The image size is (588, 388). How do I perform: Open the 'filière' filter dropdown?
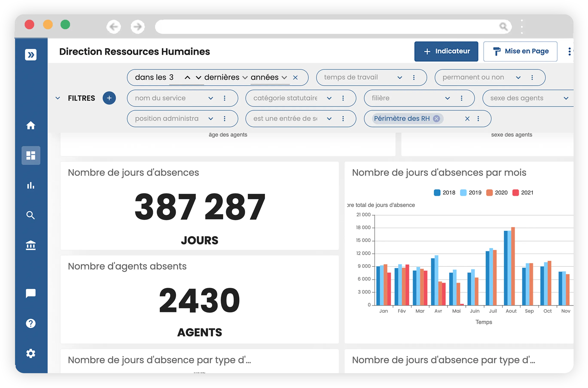pyautogui.click(x=447, y=98)
